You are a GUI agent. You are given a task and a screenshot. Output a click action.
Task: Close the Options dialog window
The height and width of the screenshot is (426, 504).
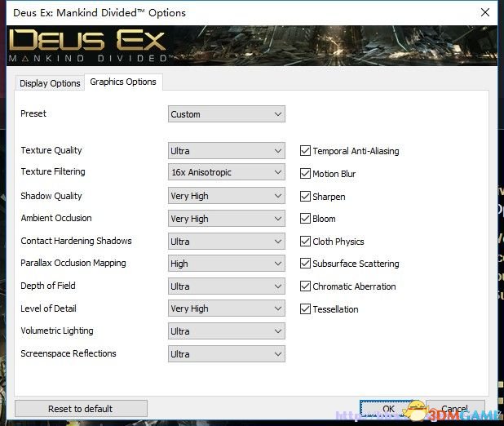(x=485, y=12)
